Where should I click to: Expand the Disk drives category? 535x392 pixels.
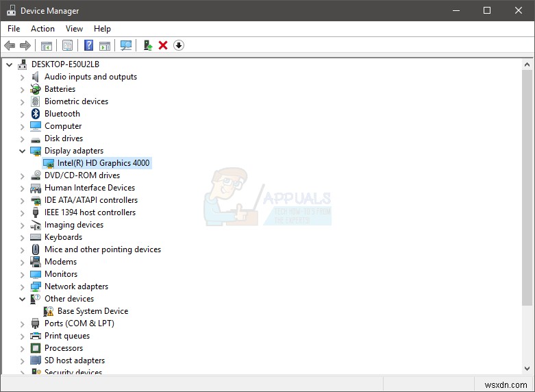pos(22,139)
